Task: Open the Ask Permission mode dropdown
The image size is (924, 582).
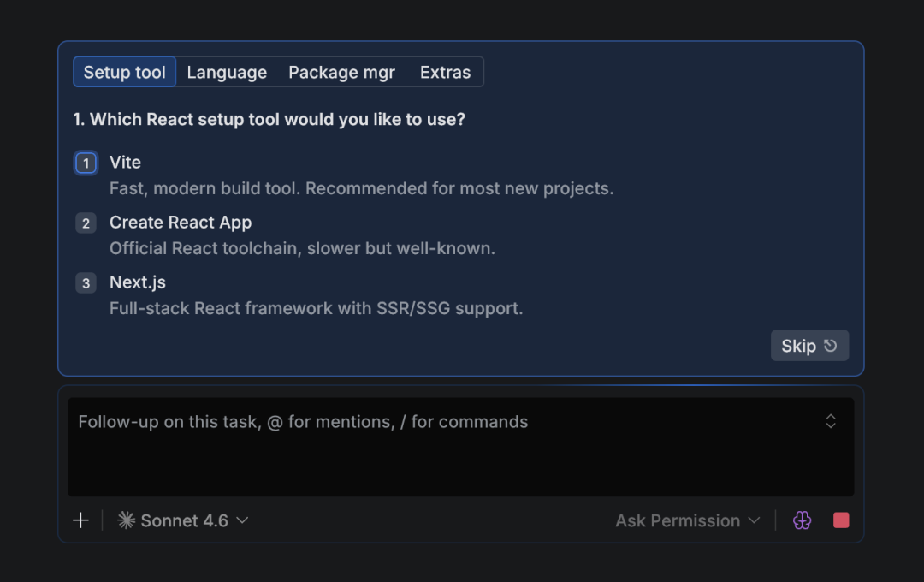Action: click(678, 520)
